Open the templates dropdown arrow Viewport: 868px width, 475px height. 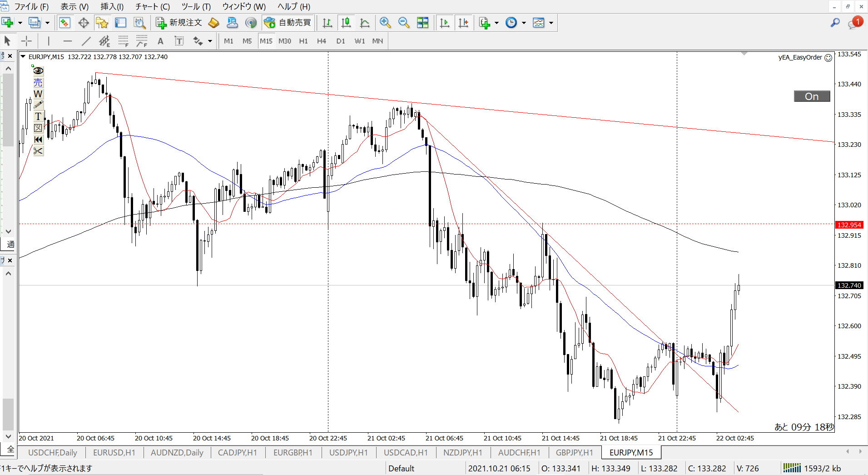tap(551, 23)
